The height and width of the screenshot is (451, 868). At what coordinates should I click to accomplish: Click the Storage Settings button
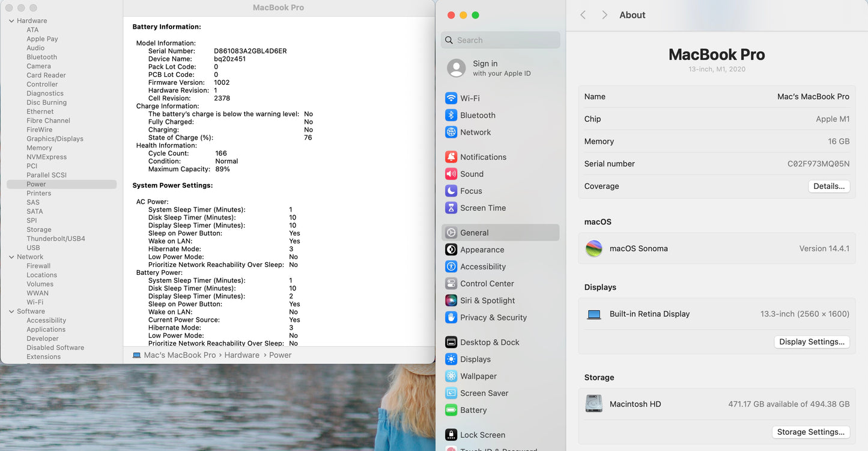[x=810, y=432]
